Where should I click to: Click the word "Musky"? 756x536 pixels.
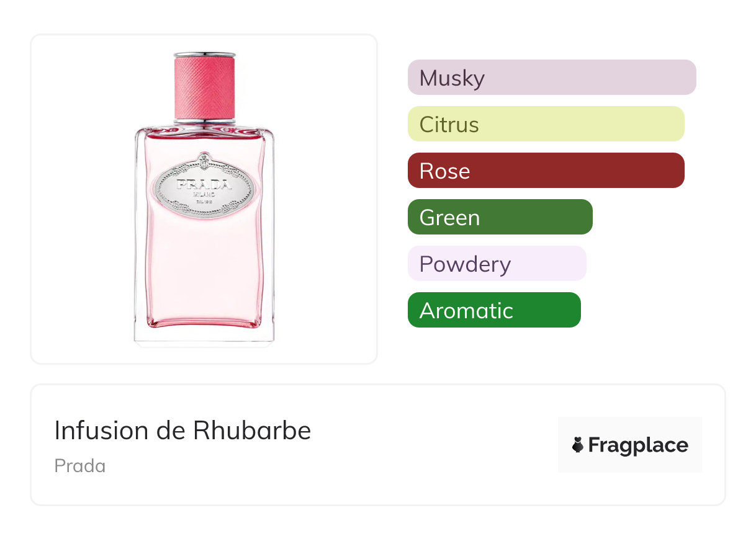coord(452,78)
